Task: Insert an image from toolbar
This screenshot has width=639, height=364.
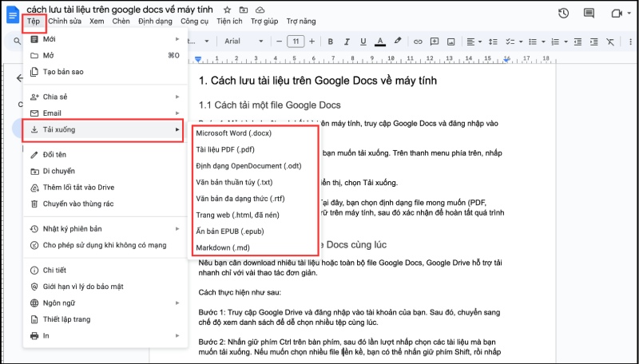Action: pos(450,42)
